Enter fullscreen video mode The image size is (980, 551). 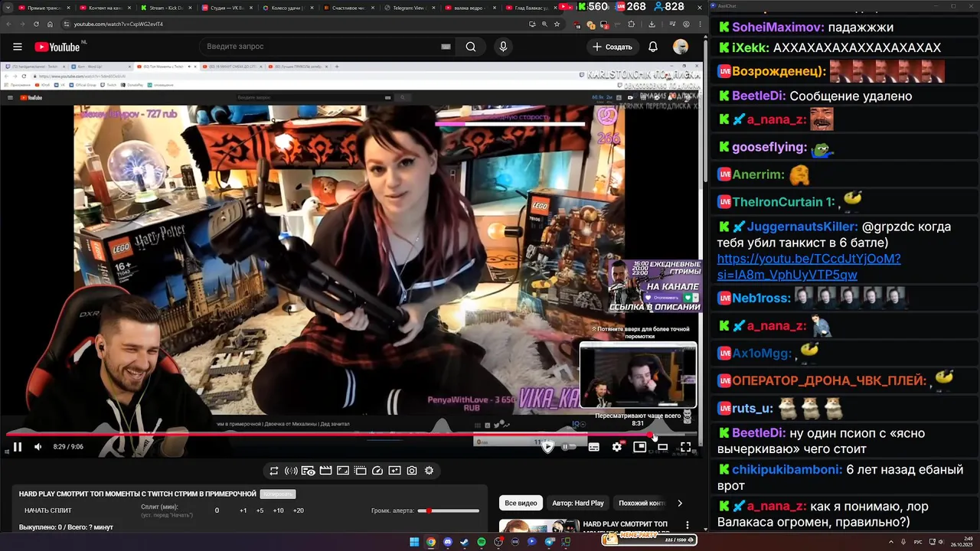tap(685, 447)
